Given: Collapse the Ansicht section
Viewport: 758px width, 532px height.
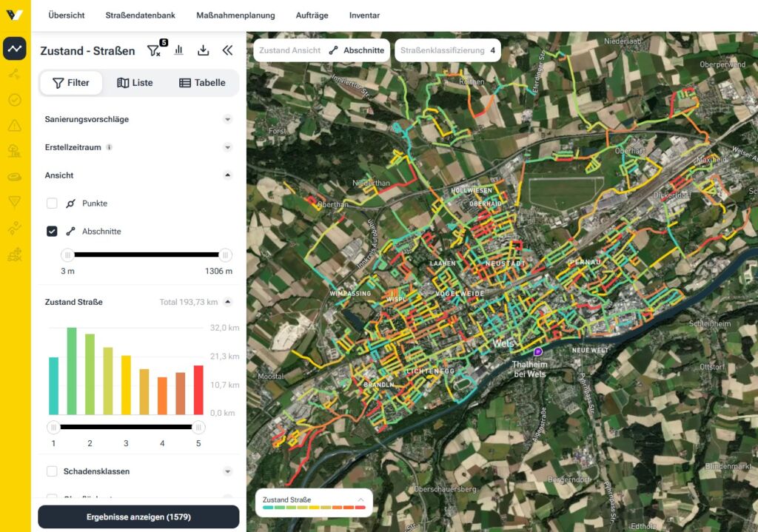Looking at the screenshot, I should [228, 175].
